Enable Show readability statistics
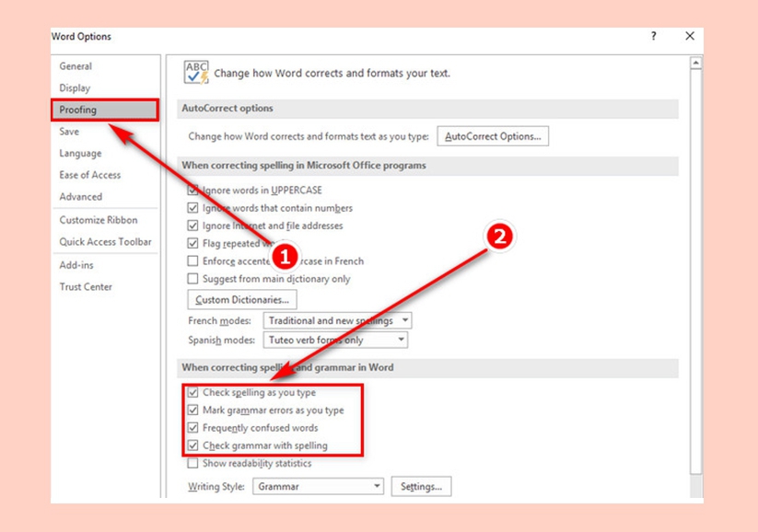The image size is (758, 532). [x=192, y=463]
